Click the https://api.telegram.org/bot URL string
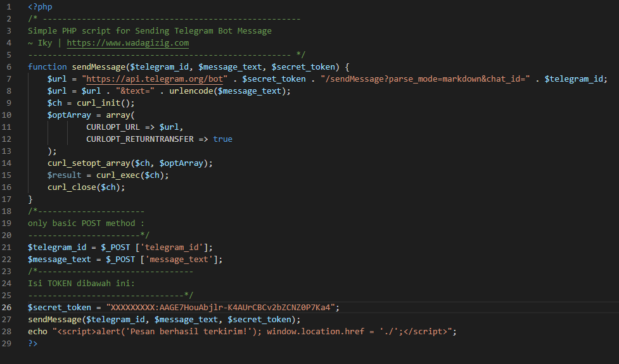 [x=155, y=79]
